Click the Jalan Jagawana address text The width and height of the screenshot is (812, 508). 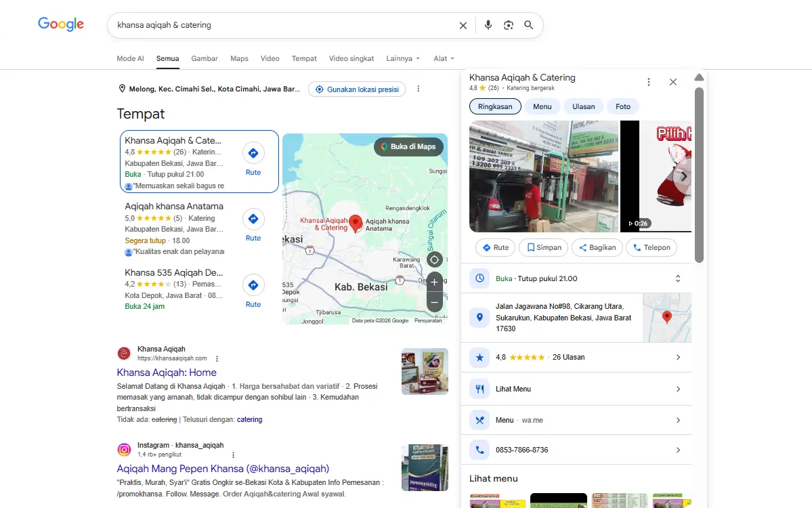point(563,318)
